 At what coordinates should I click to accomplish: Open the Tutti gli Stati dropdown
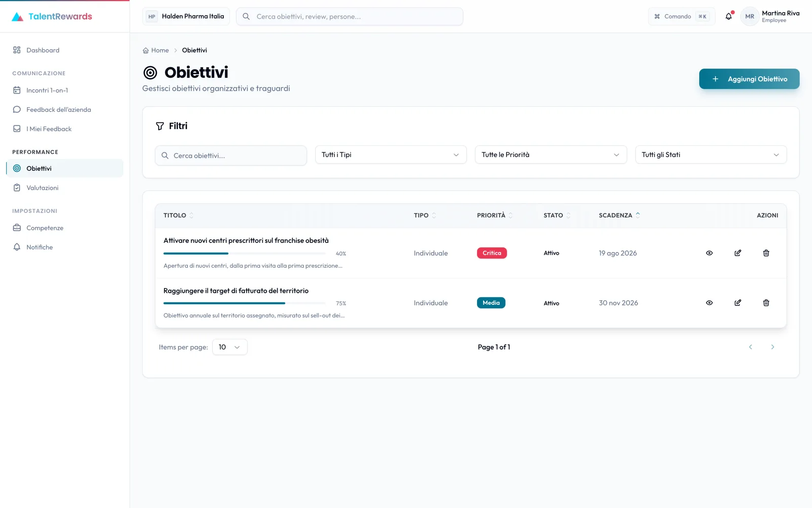pos(711,155)
